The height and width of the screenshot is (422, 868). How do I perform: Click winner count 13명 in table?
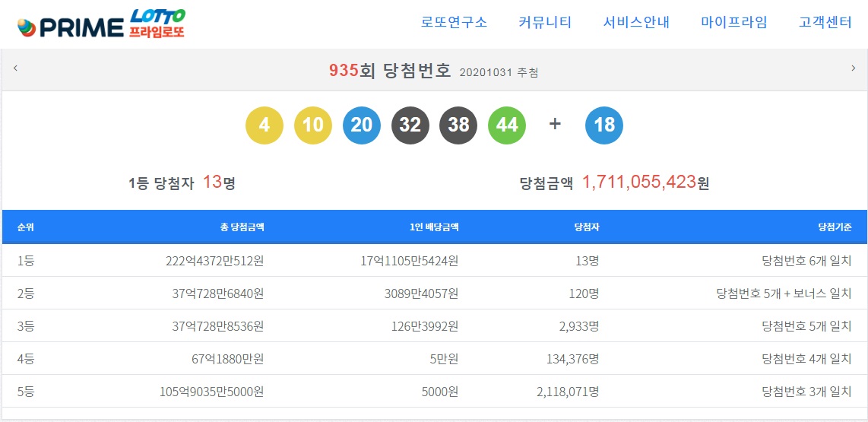588,262
